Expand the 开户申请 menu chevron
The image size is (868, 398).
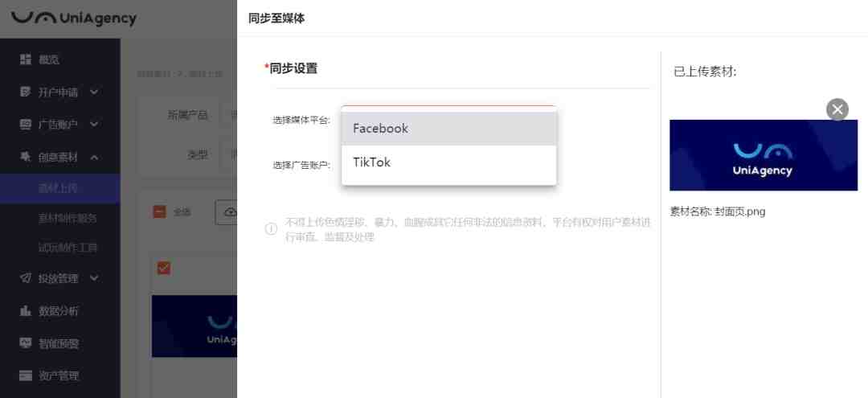[94, 92]
